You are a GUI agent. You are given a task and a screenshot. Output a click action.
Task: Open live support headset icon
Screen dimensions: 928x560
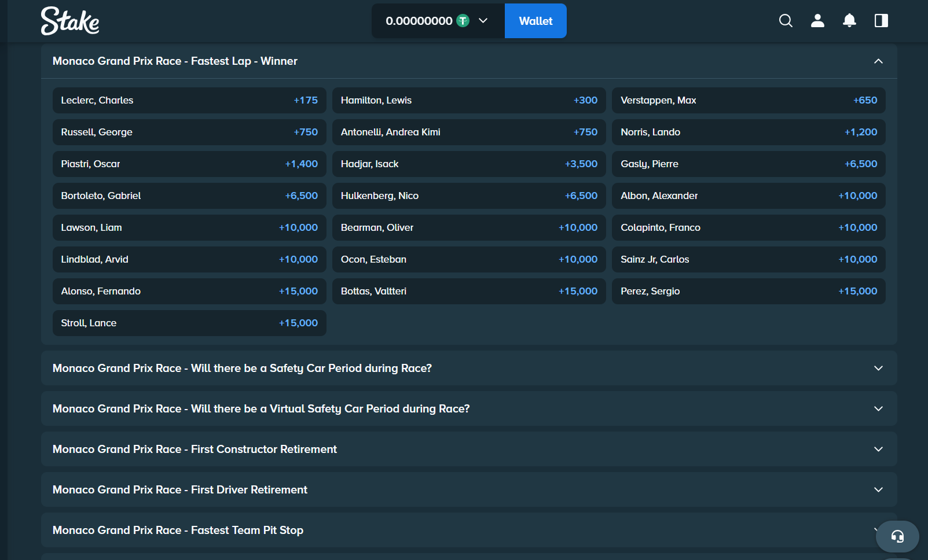click(897, 536)
